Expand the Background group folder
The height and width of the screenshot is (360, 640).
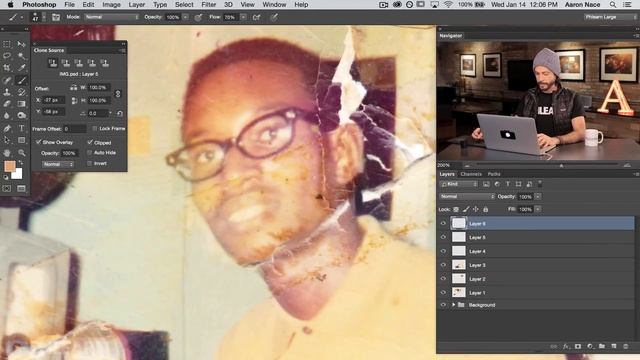tap(453, 305)
